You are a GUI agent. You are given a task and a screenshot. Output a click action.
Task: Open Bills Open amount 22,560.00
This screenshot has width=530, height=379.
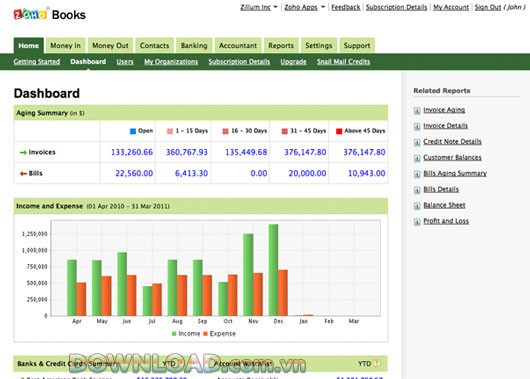(x=134, y=173)
